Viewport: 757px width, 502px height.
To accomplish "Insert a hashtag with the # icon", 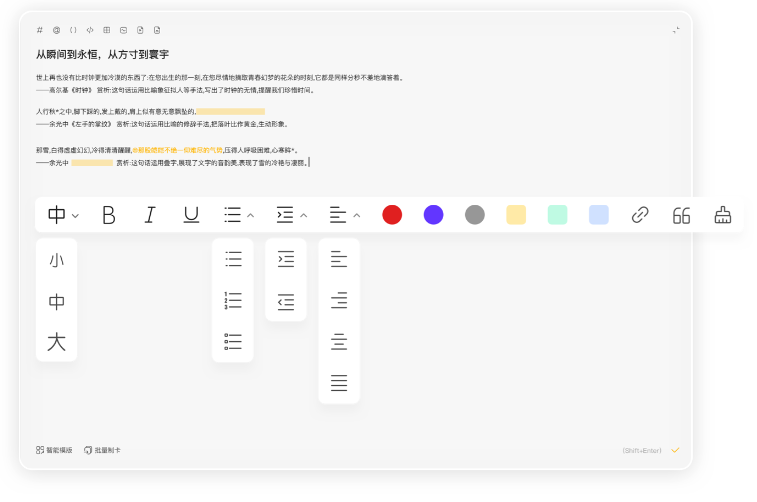I will coord(40,30).
